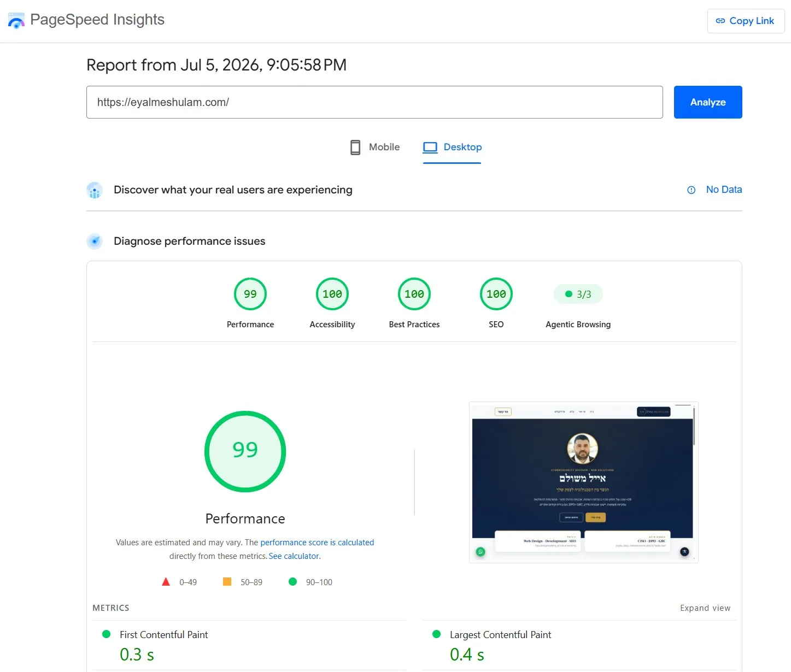
Task: Open the Agentic Browsing 3/3 badge
Action: [x=578, y=294]
